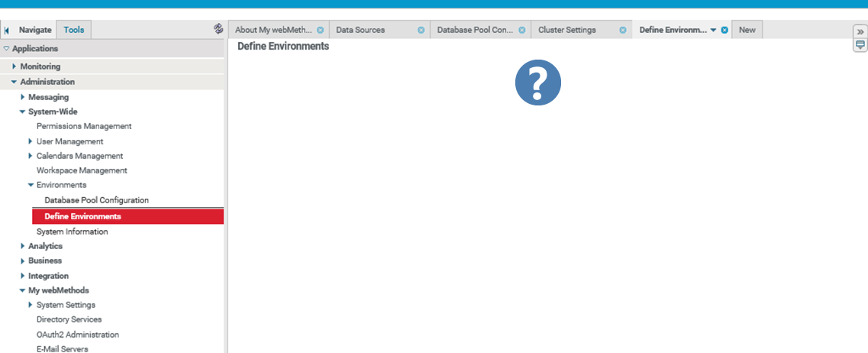Expand the User Management node
Image resolution: width=868 pixels, height=353 pixels.
coord(31,141)
